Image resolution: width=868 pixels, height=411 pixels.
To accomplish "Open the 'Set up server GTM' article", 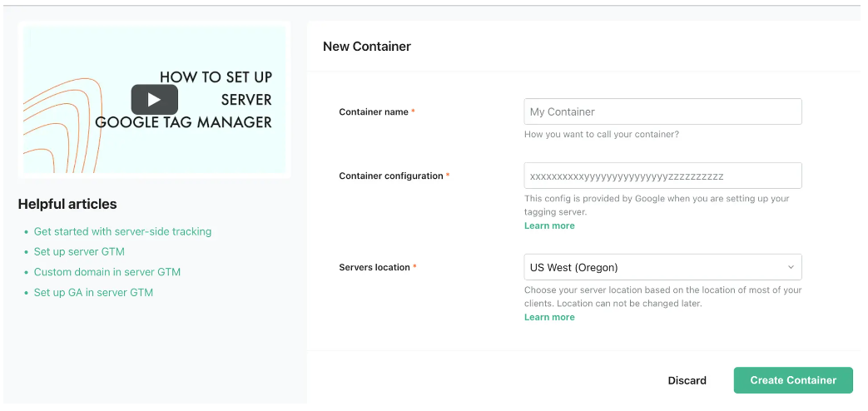I will [79, 251].
